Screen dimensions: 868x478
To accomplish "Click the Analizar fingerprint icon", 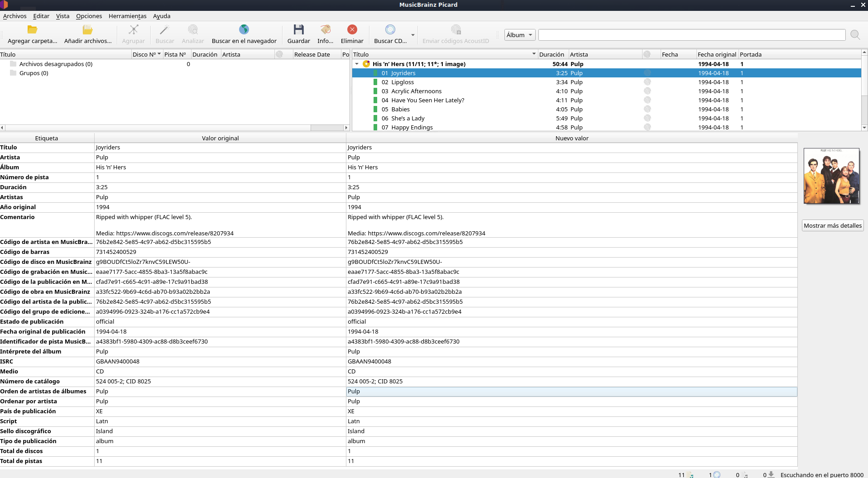I will (x=193, y=30).
